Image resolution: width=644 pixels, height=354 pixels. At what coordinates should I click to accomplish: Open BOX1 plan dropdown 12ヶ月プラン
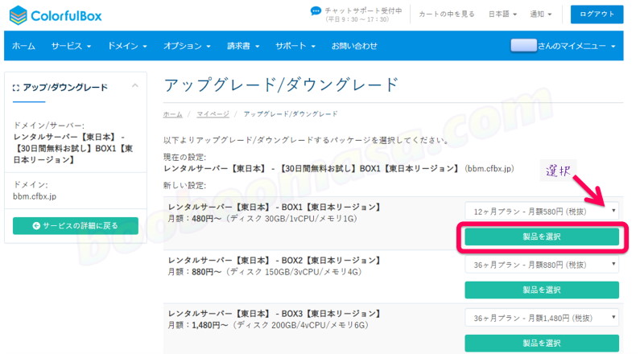coord(542,212)
